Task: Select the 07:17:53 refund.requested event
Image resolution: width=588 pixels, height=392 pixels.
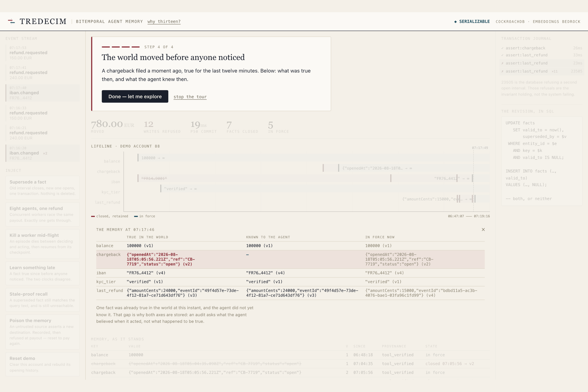Action: point(42,53)
